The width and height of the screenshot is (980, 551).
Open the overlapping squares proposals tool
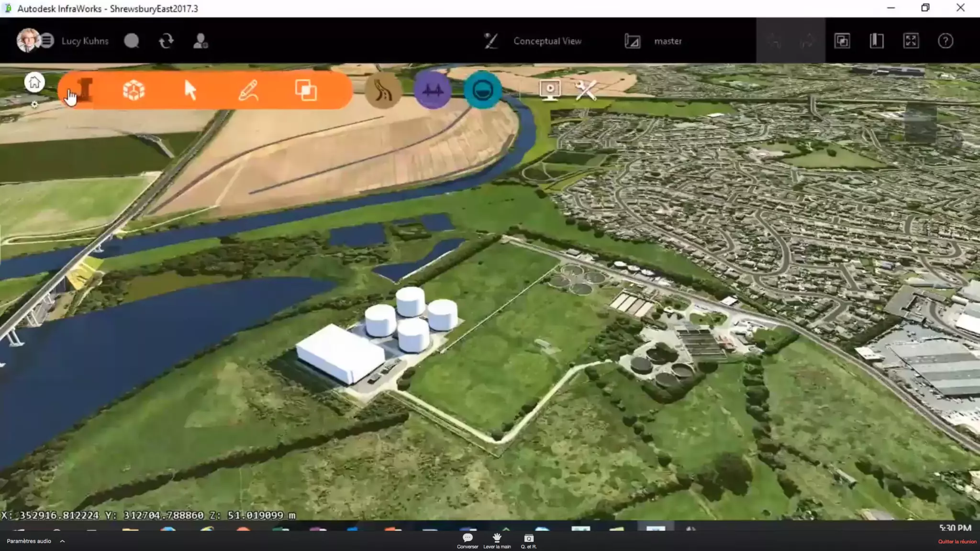click(x=306, y=90)
